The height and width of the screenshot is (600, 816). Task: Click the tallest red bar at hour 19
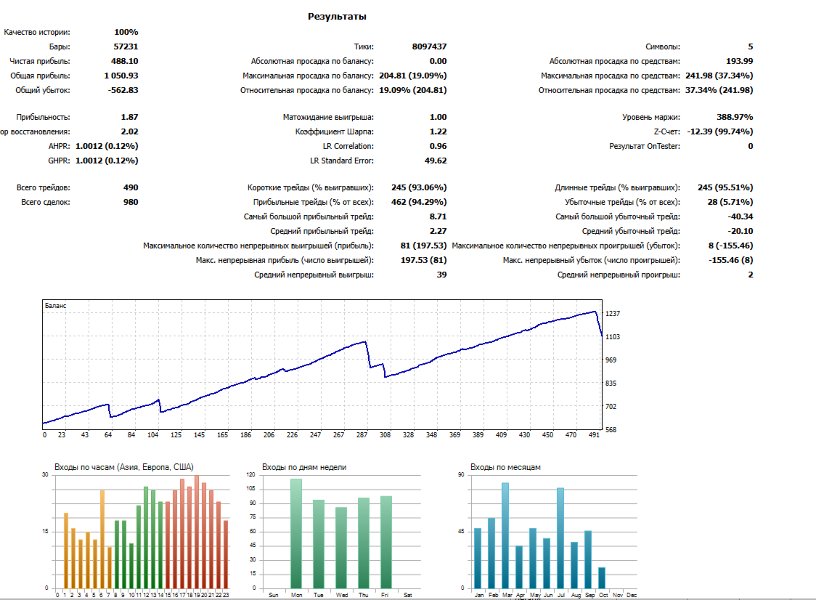pos(196,531)
